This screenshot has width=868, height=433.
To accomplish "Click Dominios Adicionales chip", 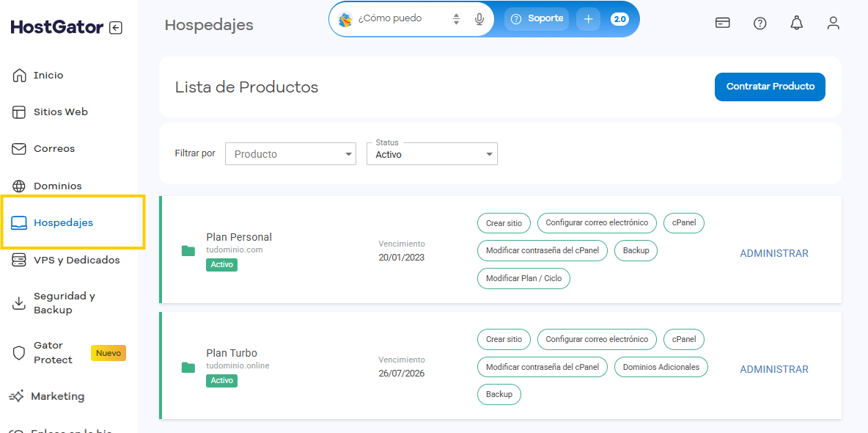I will click(661, 366).
